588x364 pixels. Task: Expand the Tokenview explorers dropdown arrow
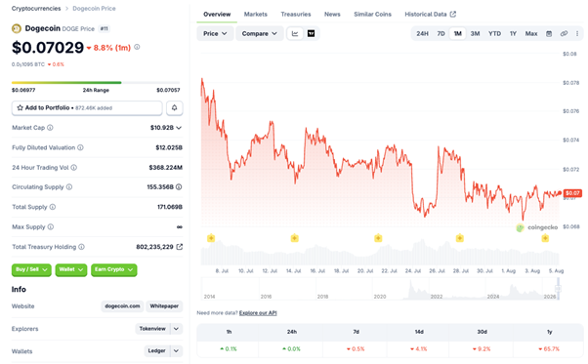[x=176, y=329]
